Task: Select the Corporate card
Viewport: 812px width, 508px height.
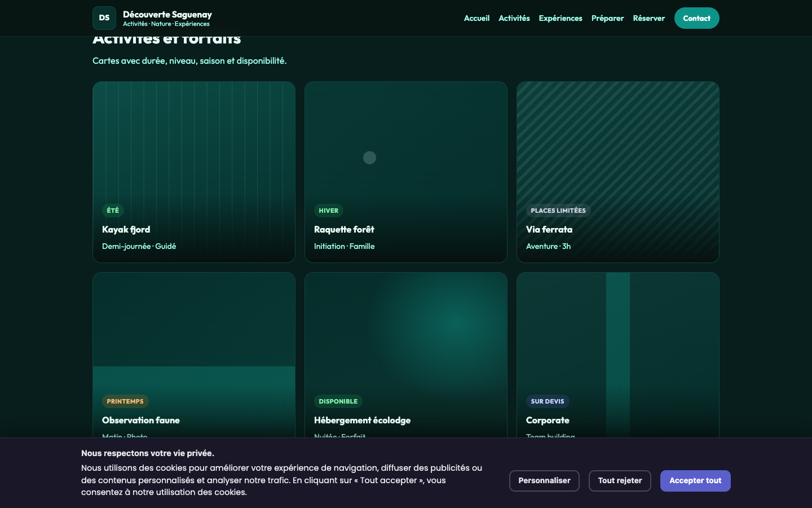Action: [x=618, y=355]
